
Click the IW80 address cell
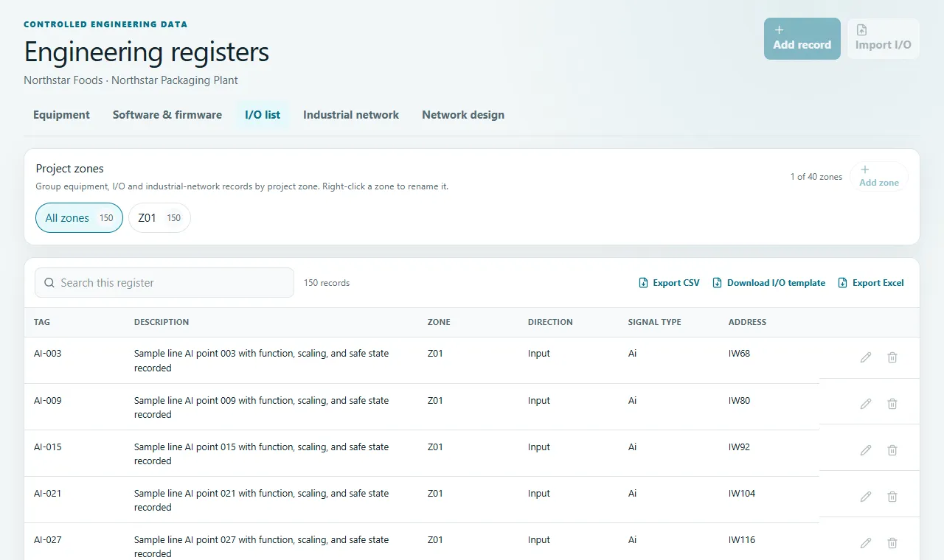[x=739, y=401]
